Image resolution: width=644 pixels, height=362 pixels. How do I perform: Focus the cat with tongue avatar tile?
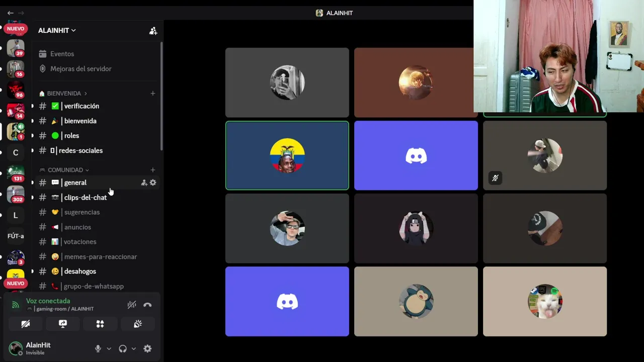545,301
